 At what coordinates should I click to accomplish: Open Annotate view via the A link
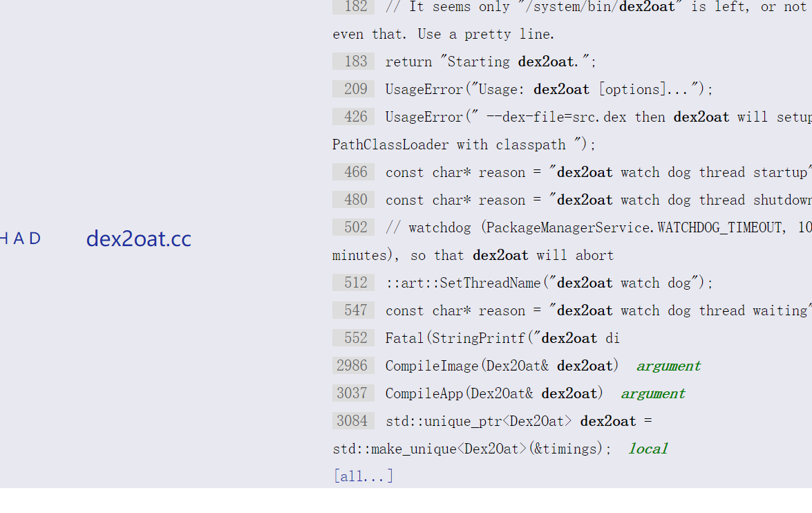[x=19, y=239]
